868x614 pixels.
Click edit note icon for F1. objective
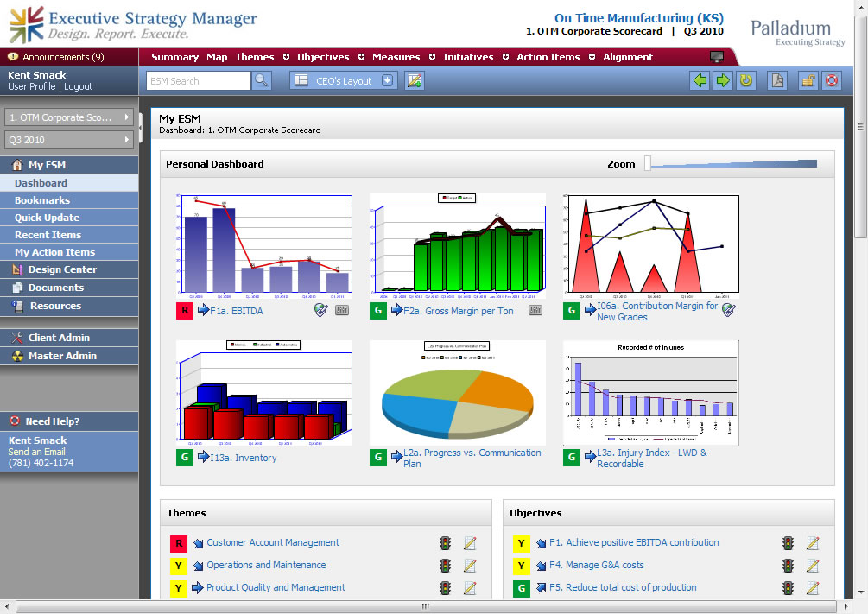tap(813, 543)
